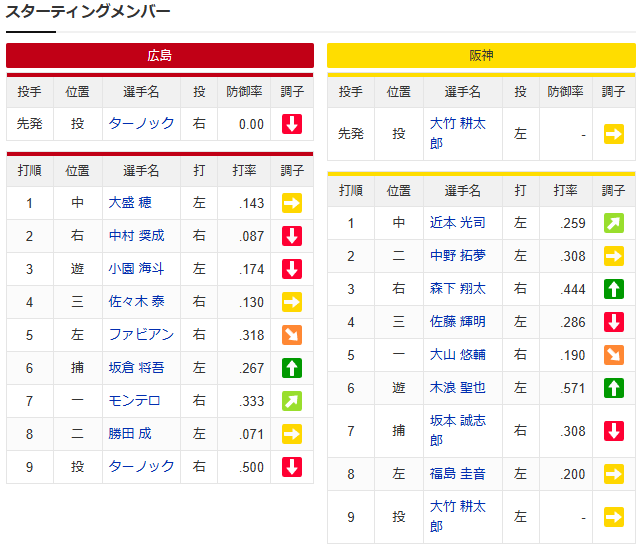
Task: Open player link 福島 圭音
Action: 458,474
